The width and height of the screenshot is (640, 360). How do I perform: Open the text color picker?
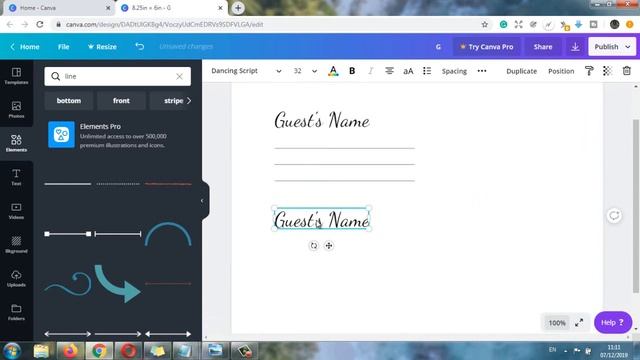pos(333,71)
